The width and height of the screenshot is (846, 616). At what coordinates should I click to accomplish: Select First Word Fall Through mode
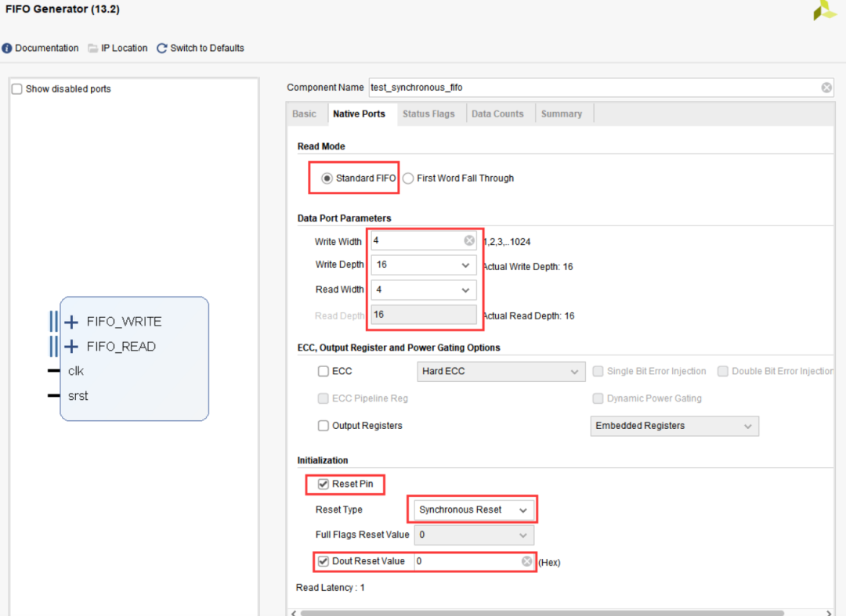click(x=408, y=178)
